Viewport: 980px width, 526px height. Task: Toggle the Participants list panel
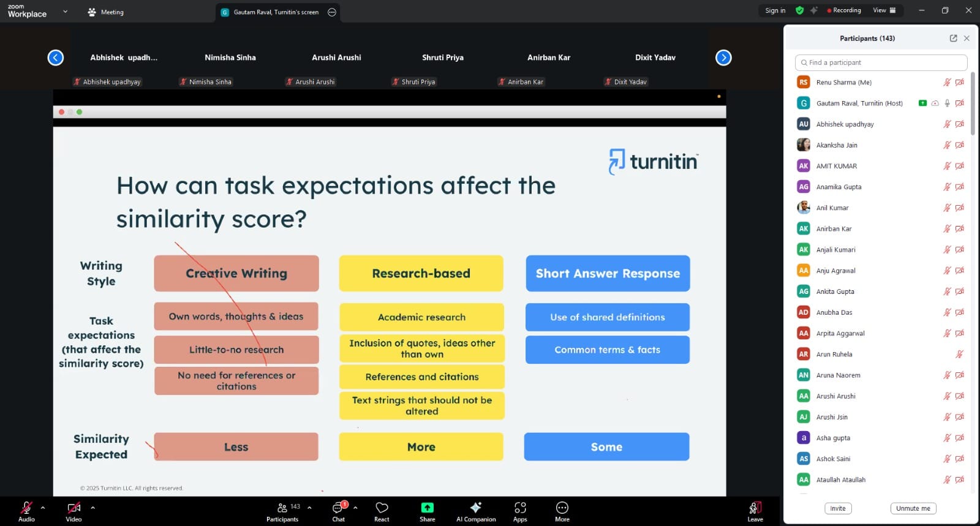[x=282, y=508]
